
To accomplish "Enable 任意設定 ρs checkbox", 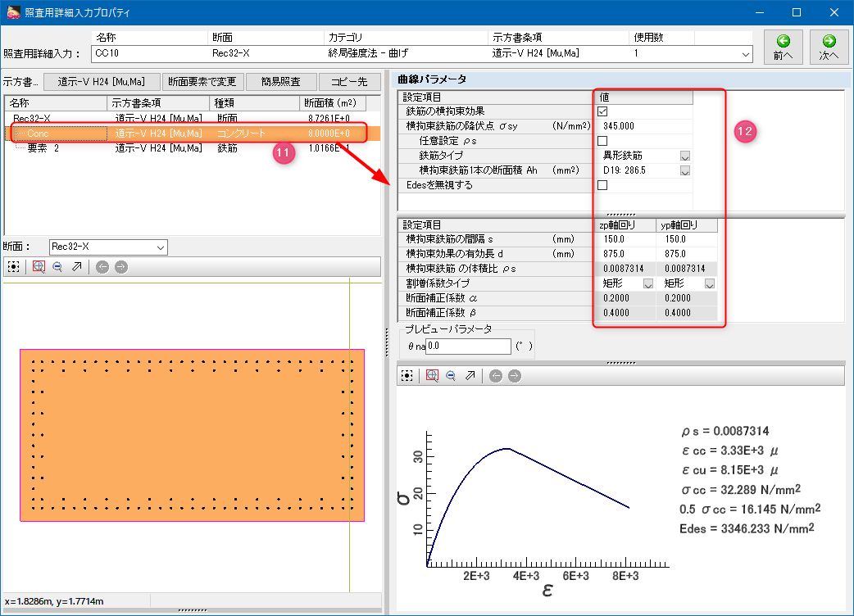I will coord(602,141).
